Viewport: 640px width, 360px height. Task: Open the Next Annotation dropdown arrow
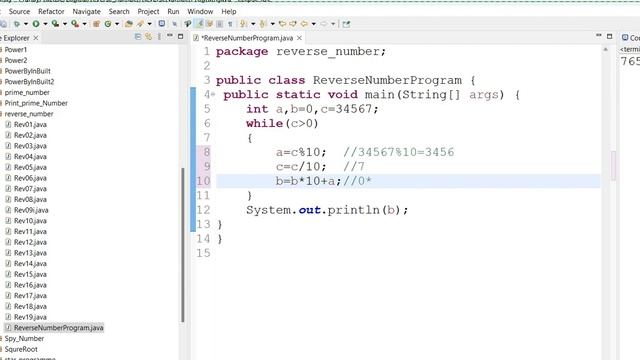253,24
